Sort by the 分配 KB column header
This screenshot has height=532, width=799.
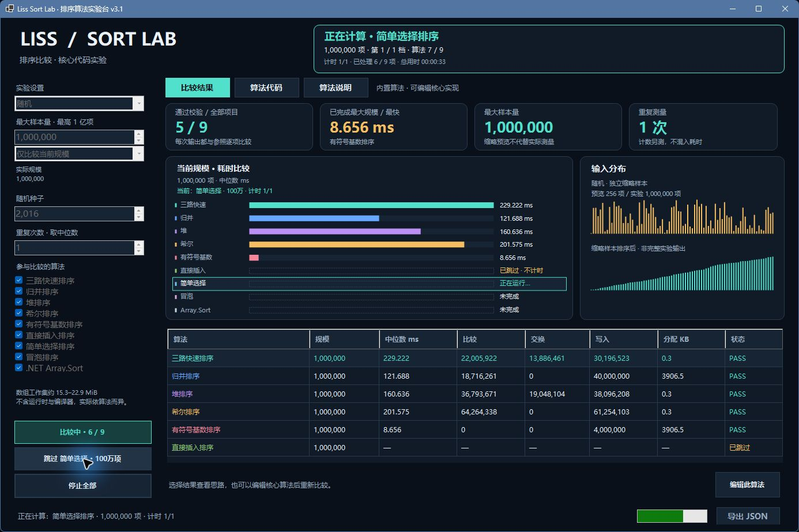pyautogui.click(x=692, y=339)
